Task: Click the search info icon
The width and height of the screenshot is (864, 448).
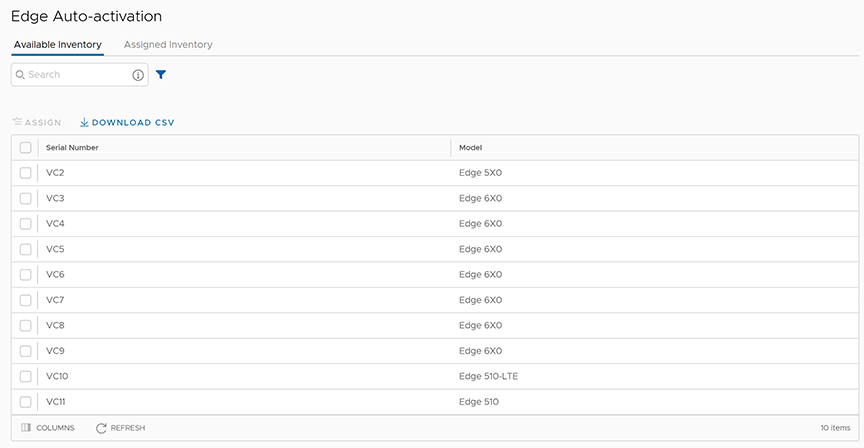Action: coord(138,75)
